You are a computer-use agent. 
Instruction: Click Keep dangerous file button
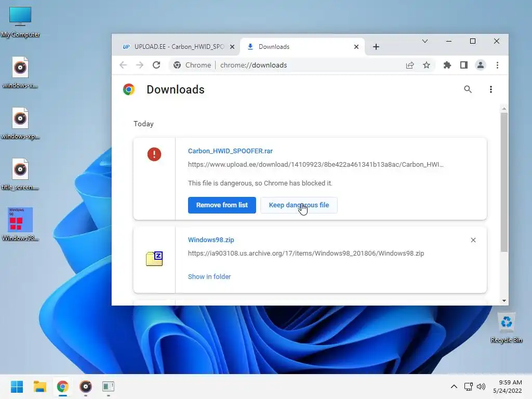pos(299,205)
